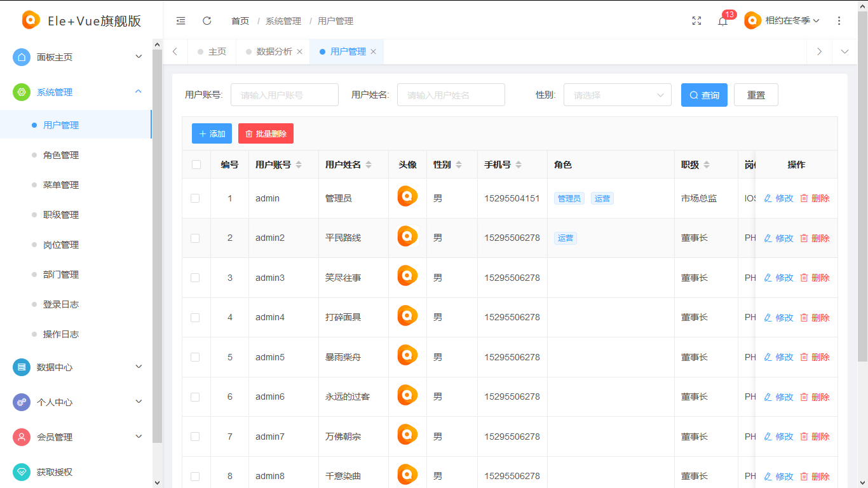Click the 添加 add button
Viewport: 868px width, 488px height.
[x=212, y=133]
